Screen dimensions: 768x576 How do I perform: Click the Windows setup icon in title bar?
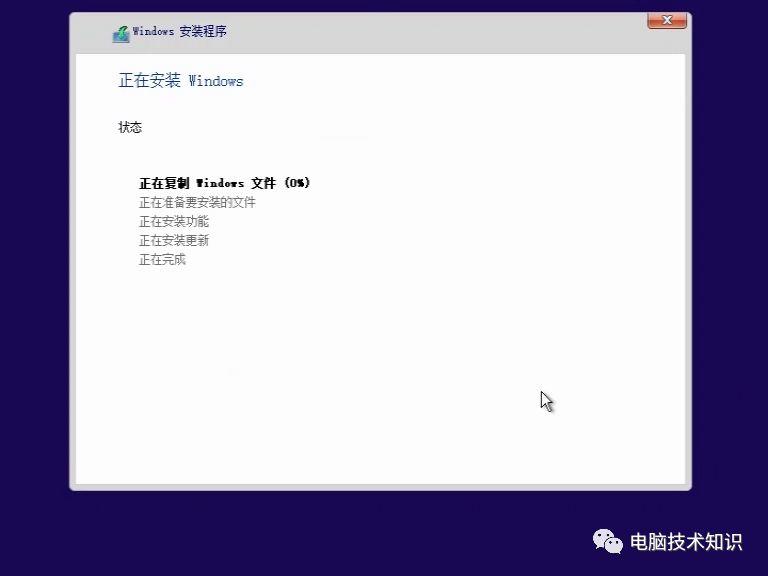tap(121, 34)
